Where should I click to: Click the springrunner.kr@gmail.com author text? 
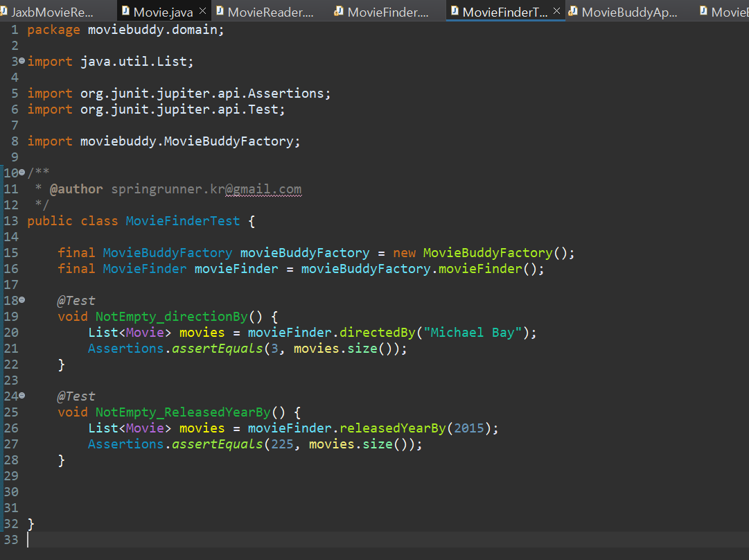[206, 189]
